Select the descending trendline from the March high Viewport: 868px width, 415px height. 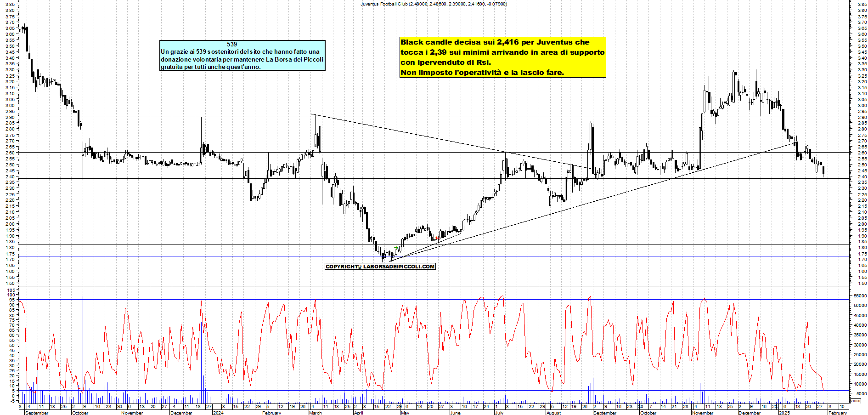click(452, 142)
